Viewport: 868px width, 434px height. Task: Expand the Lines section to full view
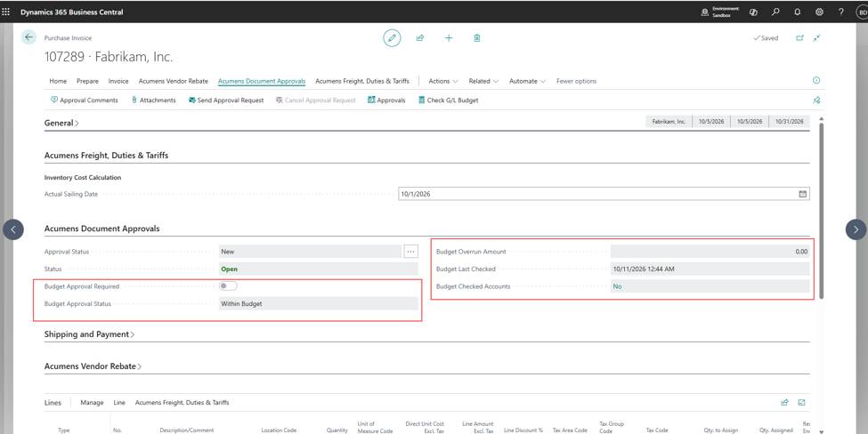[x=801, y=403]
